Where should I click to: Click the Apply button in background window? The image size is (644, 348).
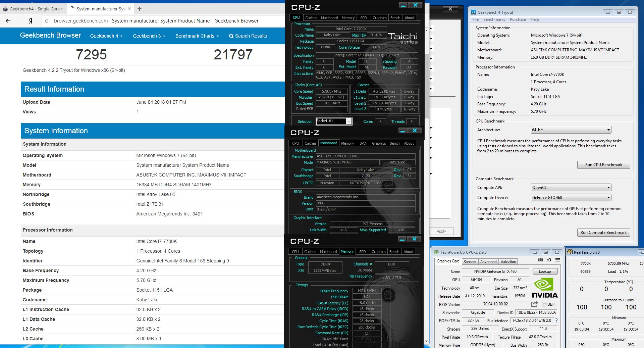tap(441, 231)
